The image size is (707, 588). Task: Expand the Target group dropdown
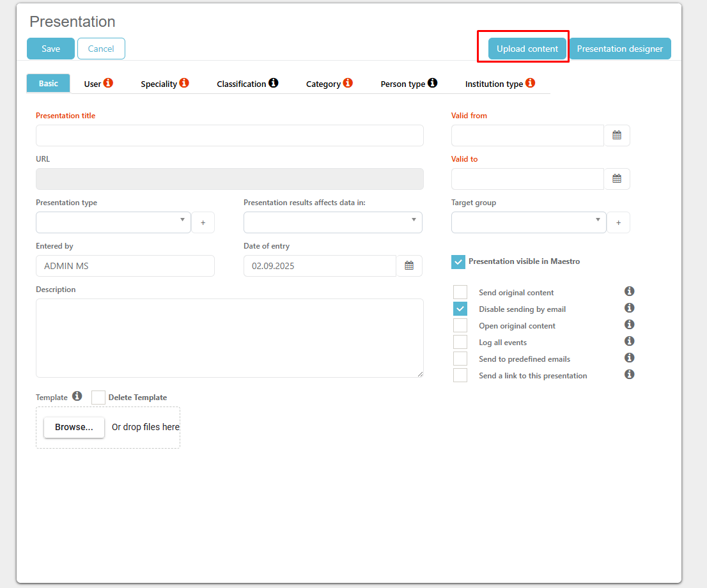528,222
